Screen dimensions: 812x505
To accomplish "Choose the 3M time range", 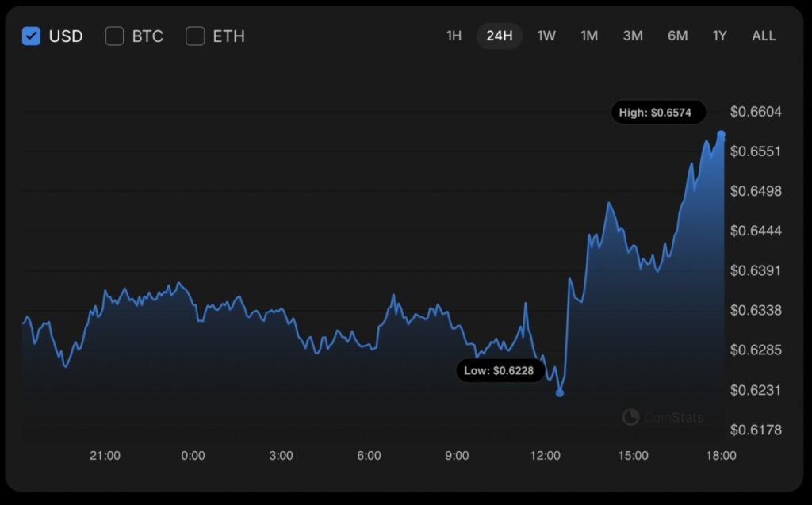I will (x=633, y=36).
